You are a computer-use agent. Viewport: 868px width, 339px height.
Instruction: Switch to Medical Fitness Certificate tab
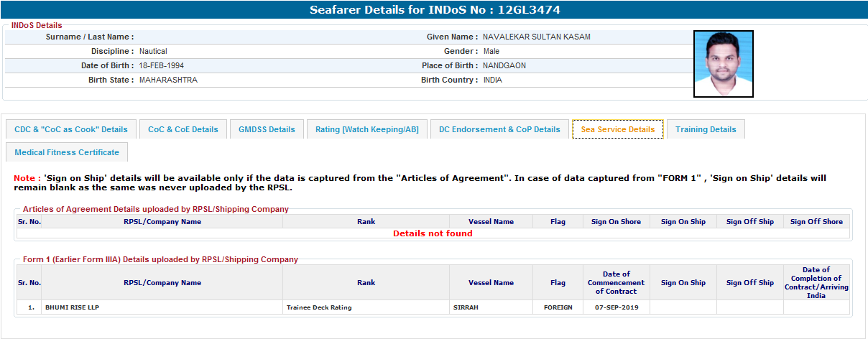click(x=67, y=152)
